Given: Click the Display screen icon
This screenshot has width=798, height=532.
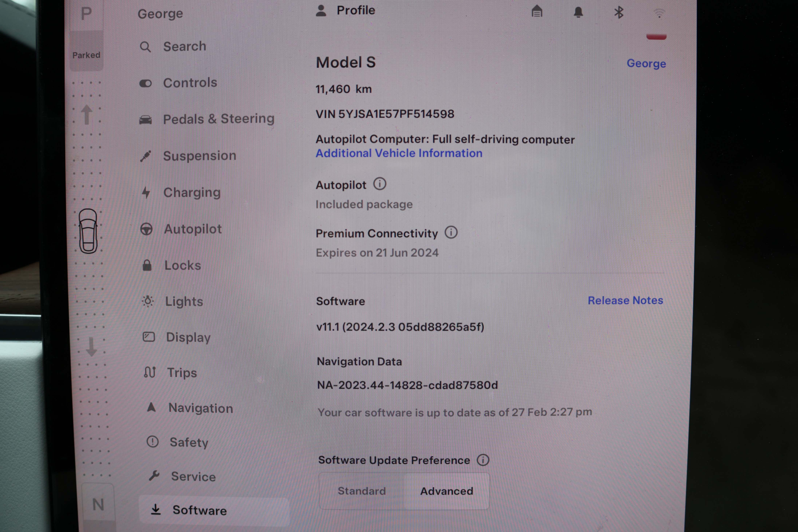Looking at the screenshot, I should (x=149, y=337).
